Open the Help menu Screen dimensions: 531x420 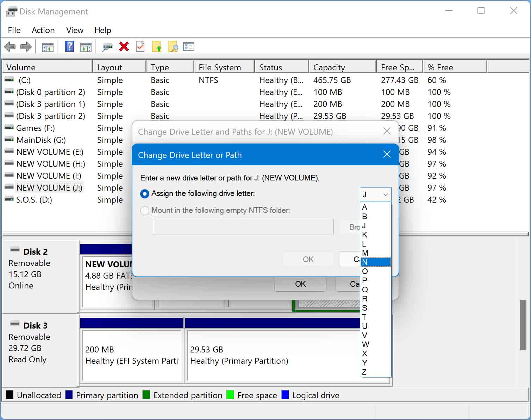point(102,30)
